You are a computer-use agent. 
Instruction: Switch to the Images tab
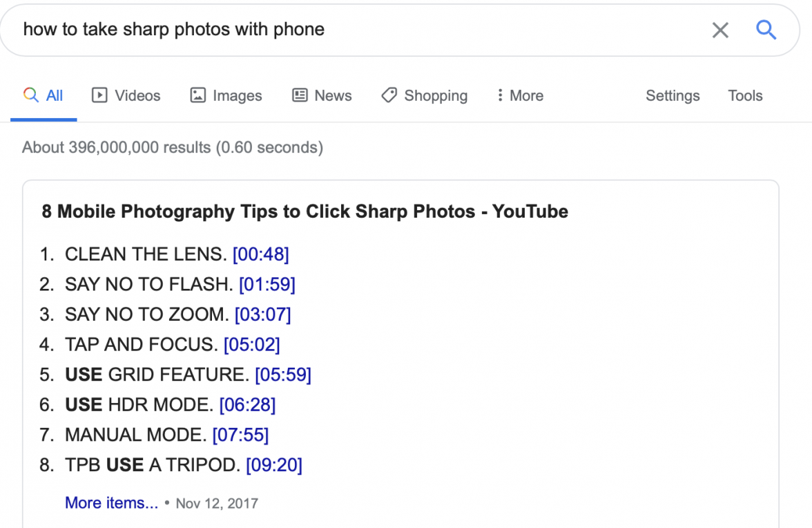tap(237, 95)
